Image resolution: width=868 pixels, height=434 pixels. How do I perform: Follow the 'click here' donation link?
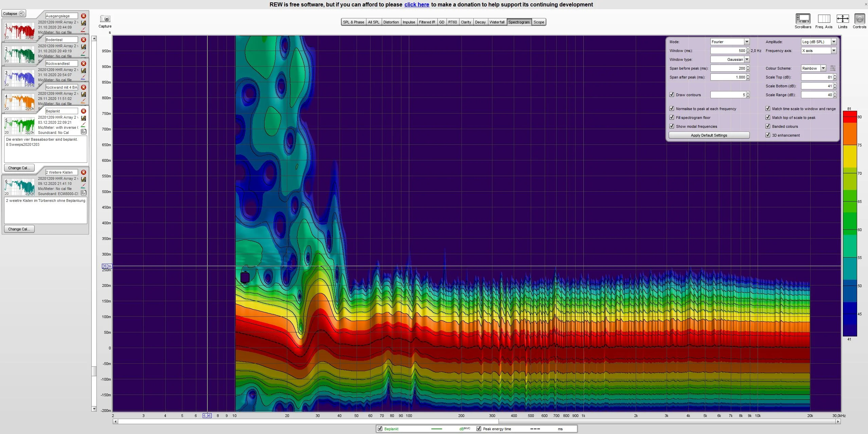(x=417, y=4)
